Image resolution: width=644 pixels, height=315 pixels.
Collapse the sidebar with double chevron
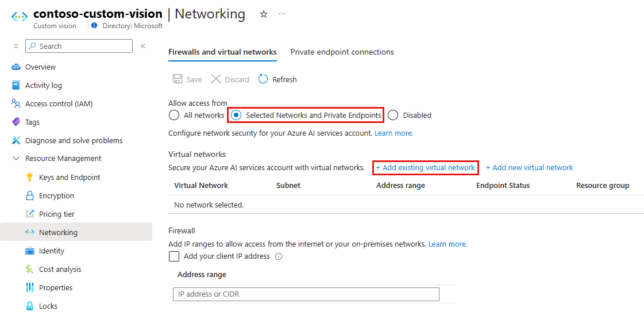143,46
